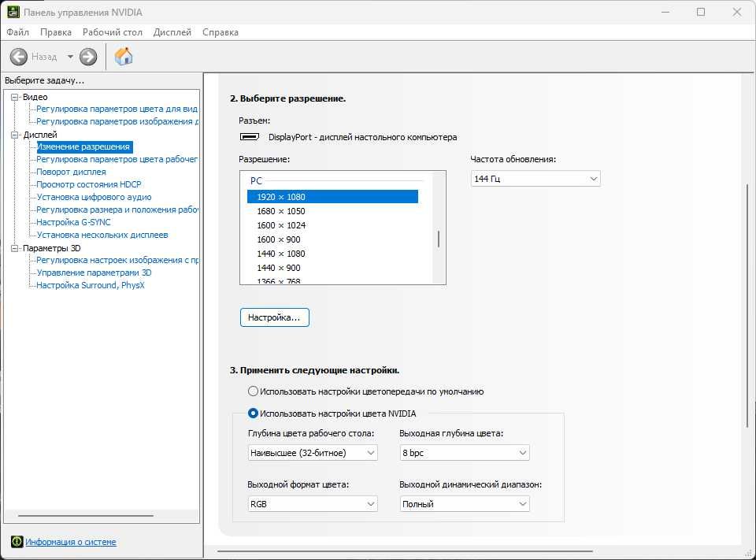This screenshot has height=560, width=756.
Task: Collapse the Дисплей tree node
Action: pyautogui.click(x=14, y=135)
